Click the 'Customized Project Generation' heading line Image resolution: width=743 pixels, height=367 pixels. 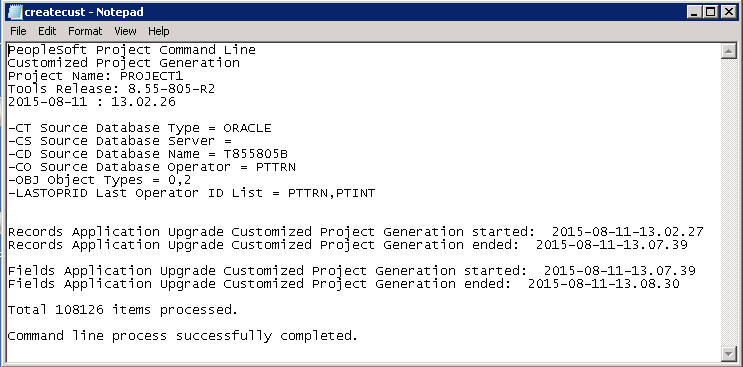pyautogui.click(x=124, y=63)
